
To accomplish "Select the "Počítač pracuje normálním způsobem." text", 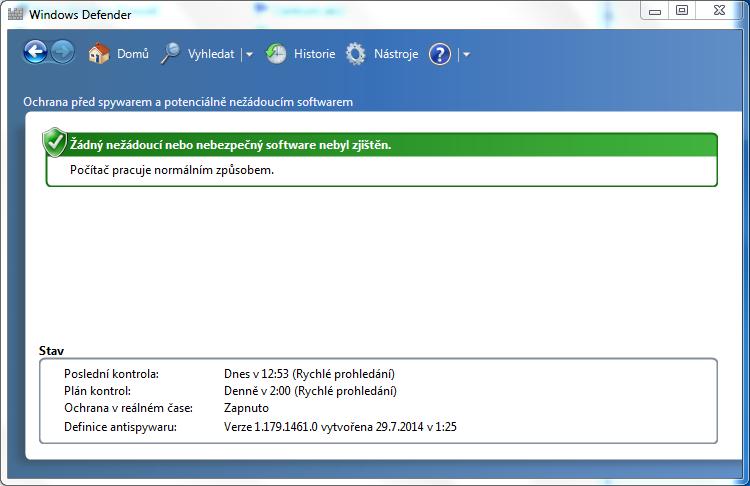I will [x=172, y=170].
